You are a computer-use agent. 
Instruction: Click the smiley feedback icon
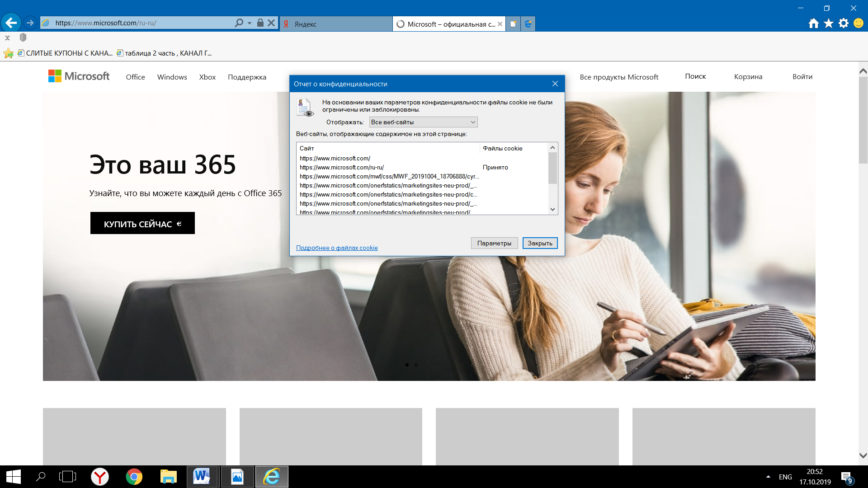[x=859, y=23]
